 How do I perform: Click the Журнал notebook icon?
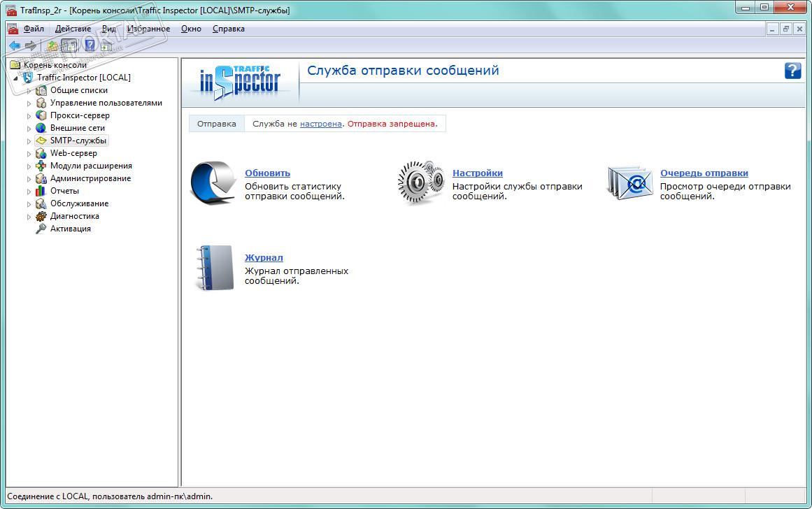pyautogui.click(x=215, y=268)
